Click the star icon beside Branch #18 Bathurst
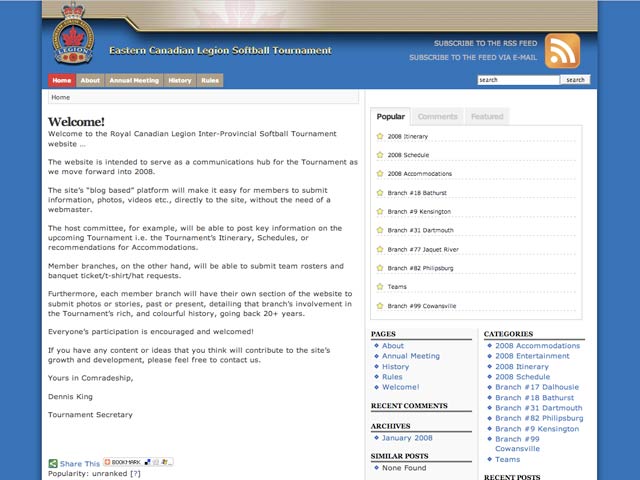 click(x=380, y=193)
